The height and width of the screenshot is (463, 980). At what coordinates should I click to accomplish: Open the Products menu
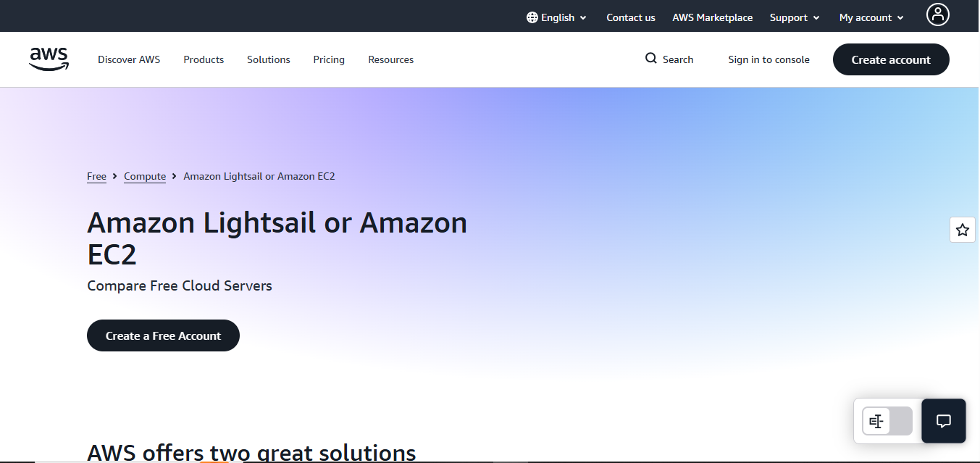(x=204, y=59)
